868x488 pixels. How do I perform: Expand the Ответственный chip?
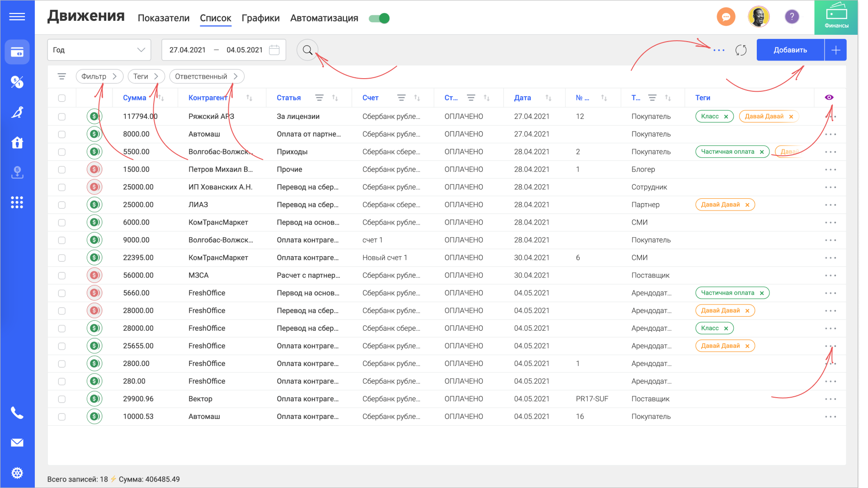206,76
